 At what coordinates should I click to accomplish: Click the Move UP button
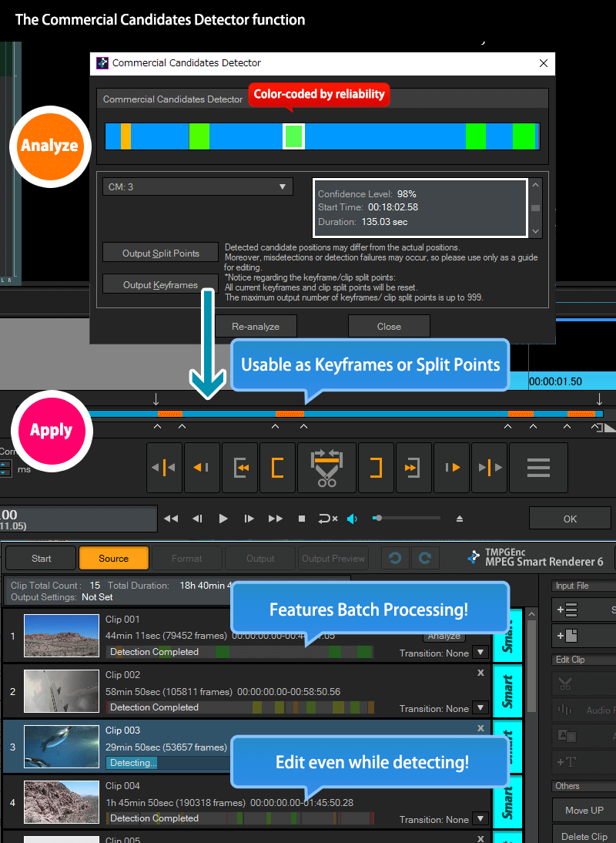click(x=584, y=810)
